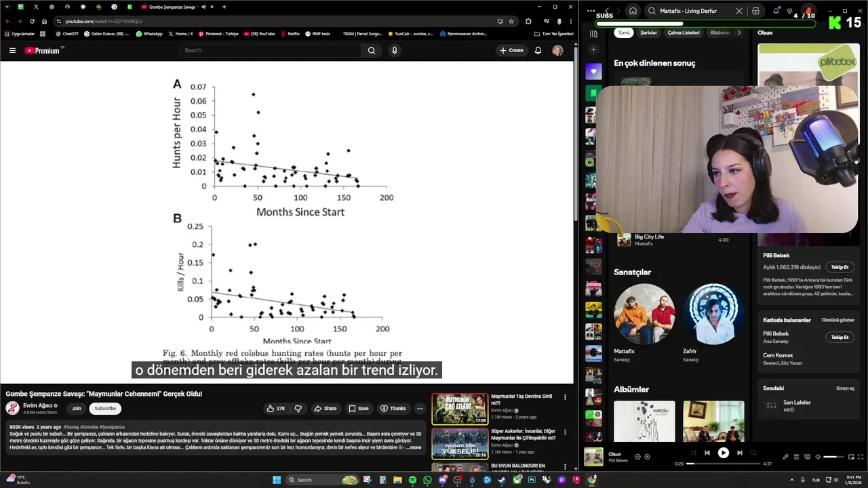
Task: Show hidden system tray icons chevron
Action: point(791,480)
